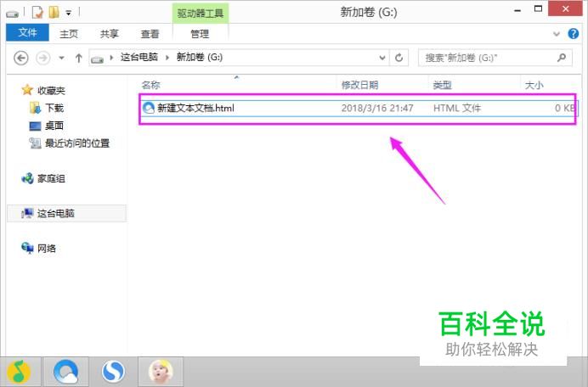The height and width of the screenshot is (387, 588).
Task: Open Help with the question mark icon
Action: [x=573, y=34]
